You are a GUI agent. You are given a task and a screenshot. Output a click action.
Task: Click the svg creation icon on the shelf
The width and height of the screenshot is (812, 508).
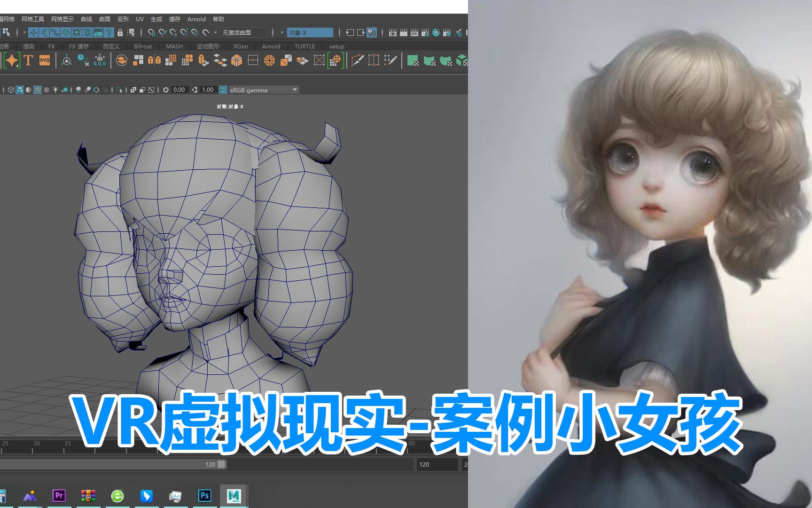(x=44, y=60)
